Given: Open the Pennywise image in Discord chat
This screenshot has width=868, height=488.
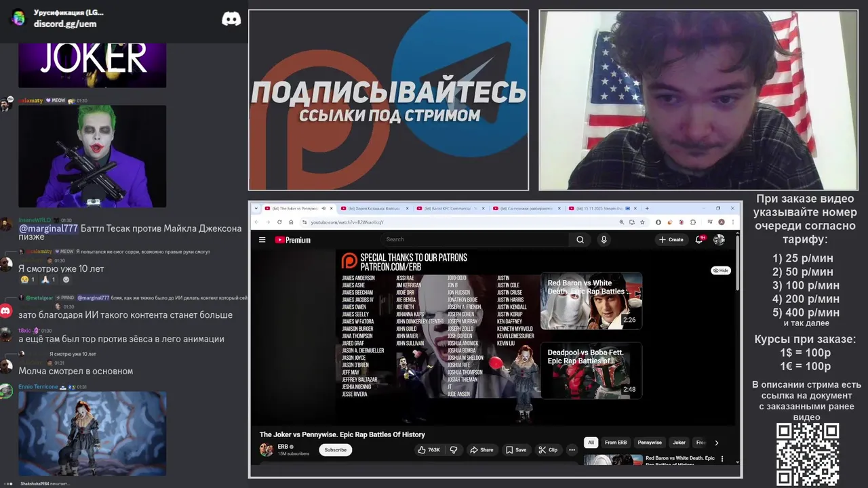Looking at the screenshot, I should click(92, 433).
